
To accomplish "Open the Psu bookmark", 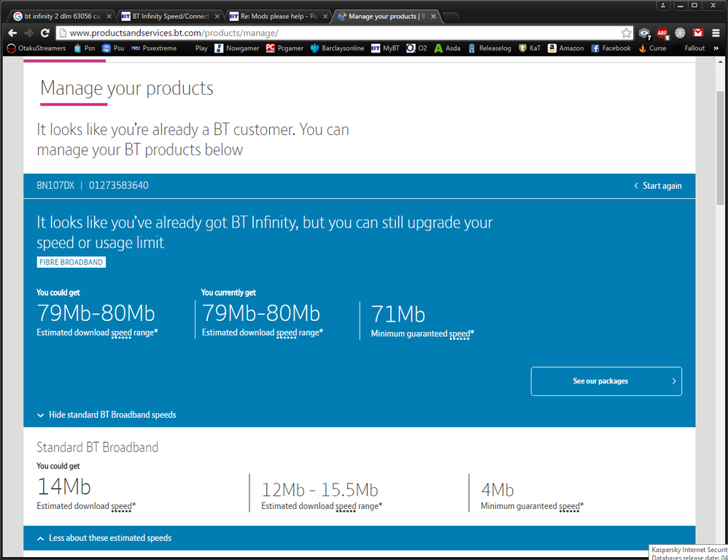I will pos(113,48).
